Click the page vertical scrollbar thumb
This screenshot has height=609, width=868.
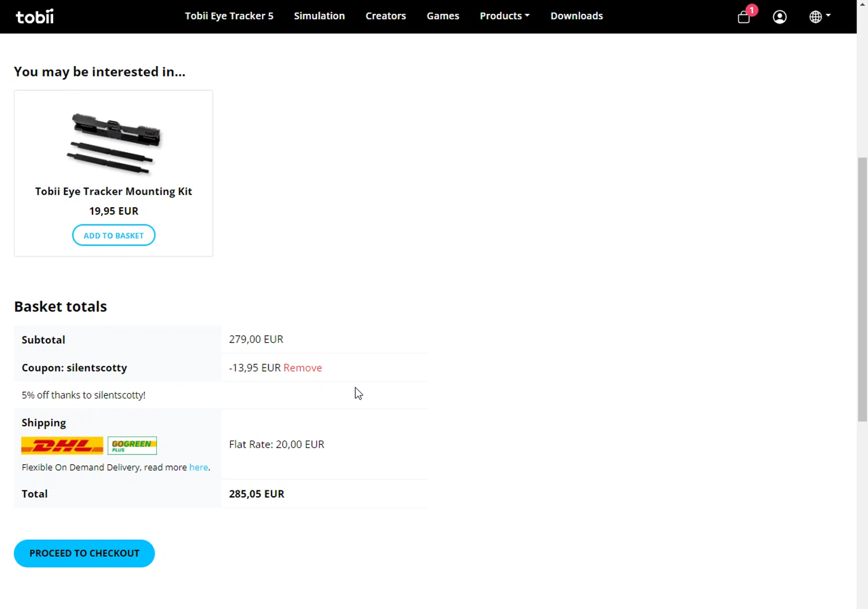tap(862, 289)
